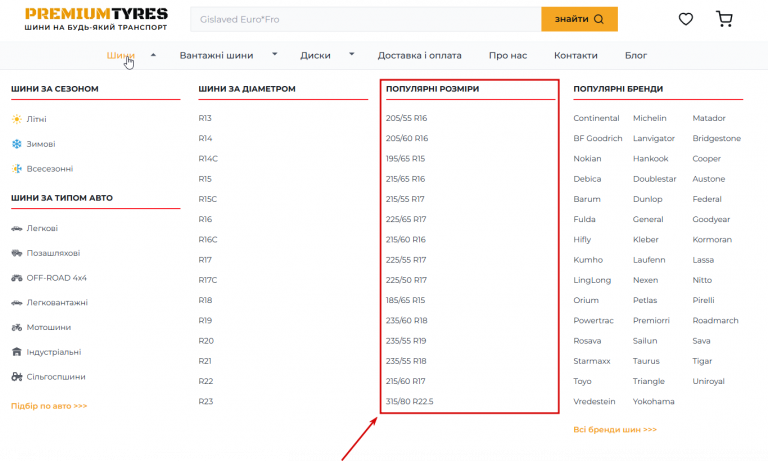Open Hankook brand link
Image resolution: width=768 pixels, height=461 pixels.
650,159
